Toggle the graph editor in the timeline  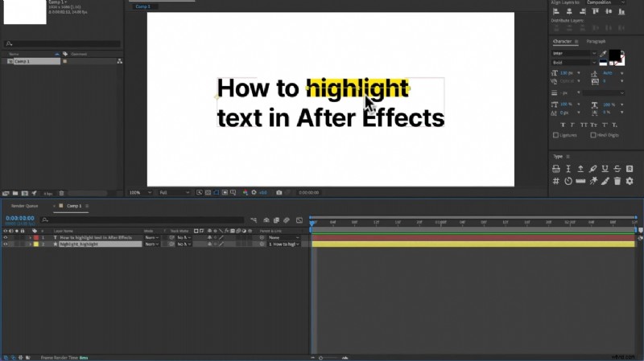click(299, 220)
